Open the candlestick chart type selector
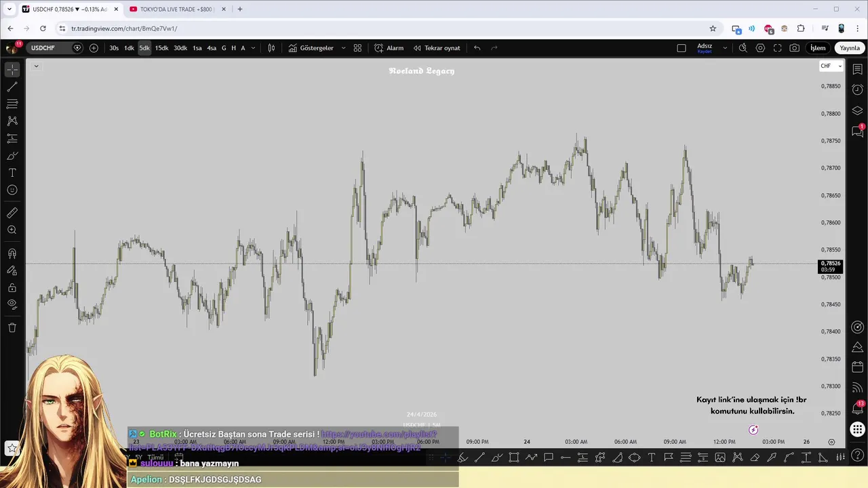868x488 pixels. click(271, 48)
